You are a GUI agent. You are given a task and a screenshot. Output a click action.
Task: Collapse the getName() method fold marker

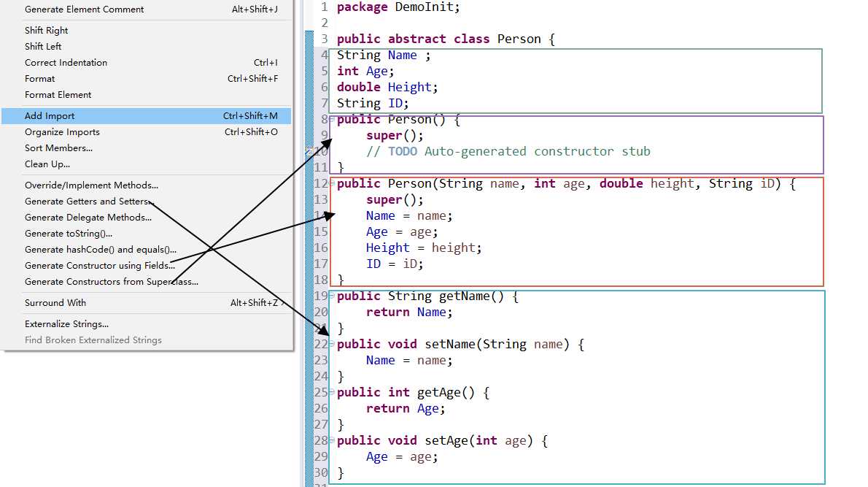click(x=332, y=295)
